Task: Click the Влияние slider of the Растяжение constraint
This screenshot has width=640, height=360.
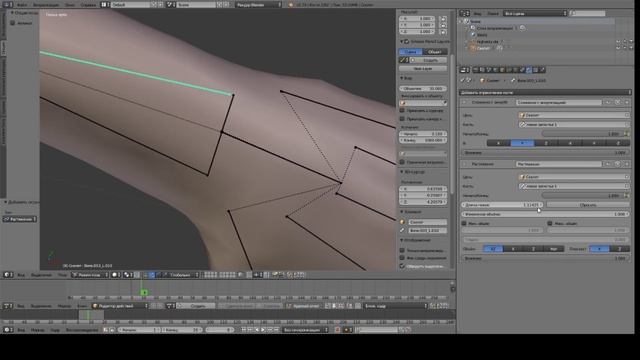Action: tap(545, 258)
